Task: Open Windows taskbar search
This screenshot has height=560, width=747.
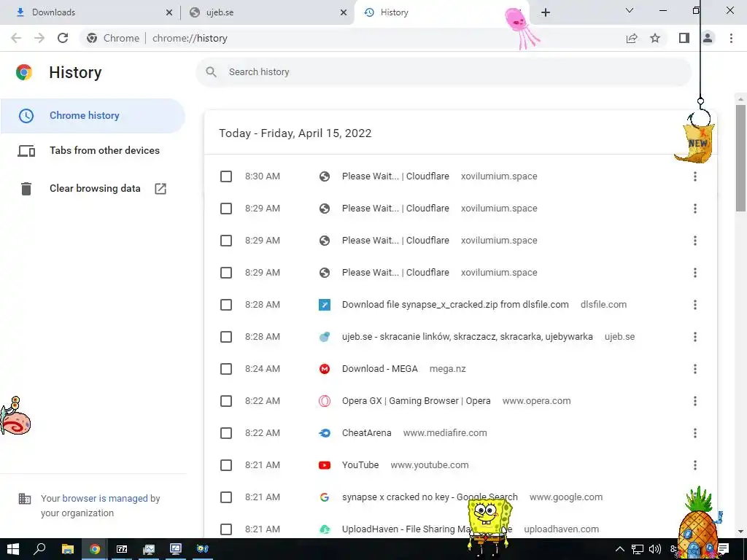Action: click(x=40, y=549)
